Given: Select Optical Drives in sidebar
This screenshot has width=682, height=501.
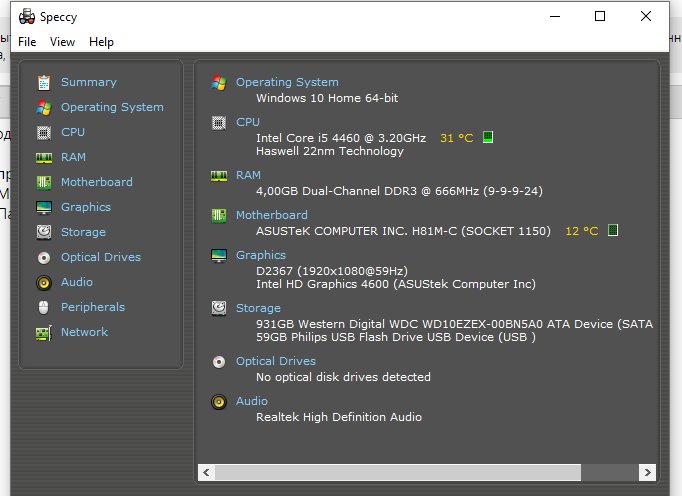Looking at the screenshot, I should click(x=101, y=257).
